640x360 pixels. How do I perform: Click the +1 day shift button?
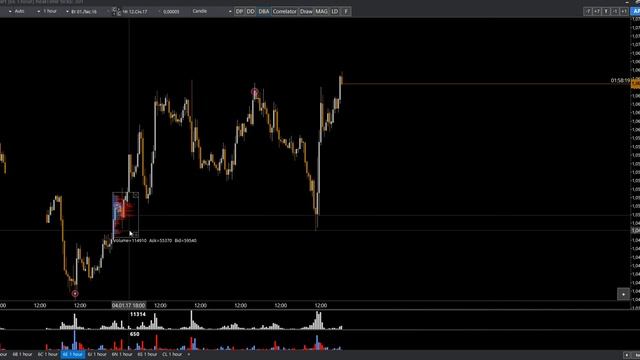point(624,11)
